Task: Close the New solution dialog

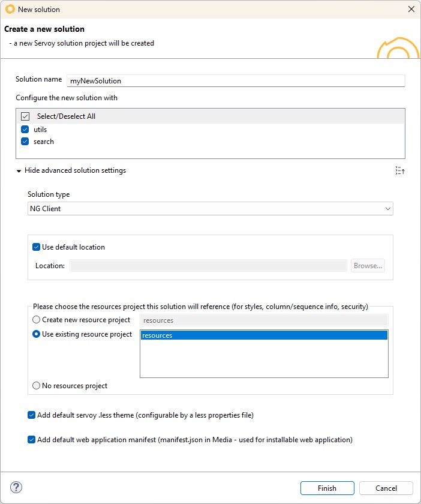Action: click(x=411, y=9)
